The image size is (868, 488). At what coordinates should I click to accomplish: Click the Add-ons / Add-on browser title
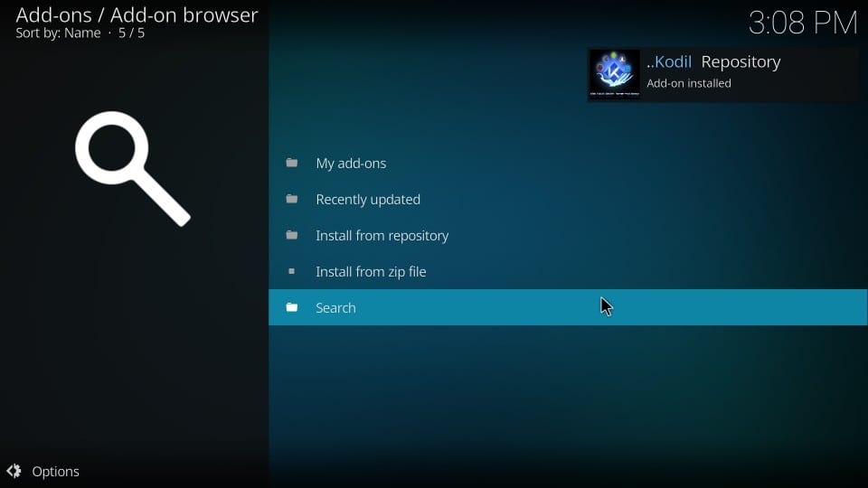click(x=137, y=15)
